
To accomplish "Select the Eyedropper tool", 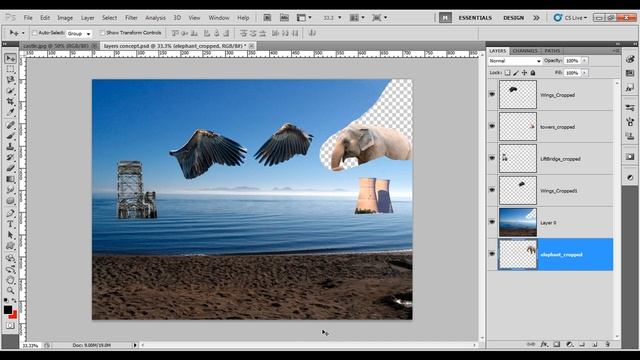I will pyautogui.click(x=10, y=112).
